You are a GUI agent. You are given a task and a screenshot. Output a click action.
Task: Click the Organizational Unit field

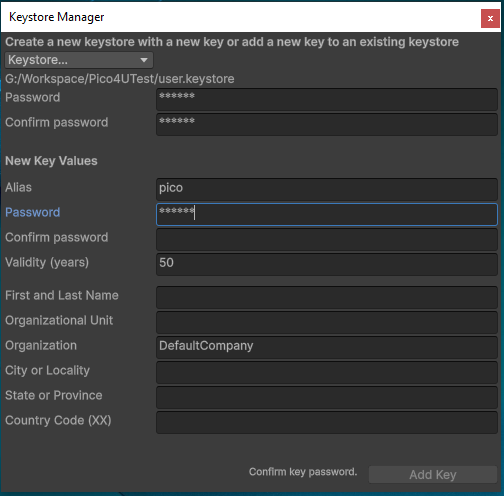pyautogui.click(x=327, y=322)
